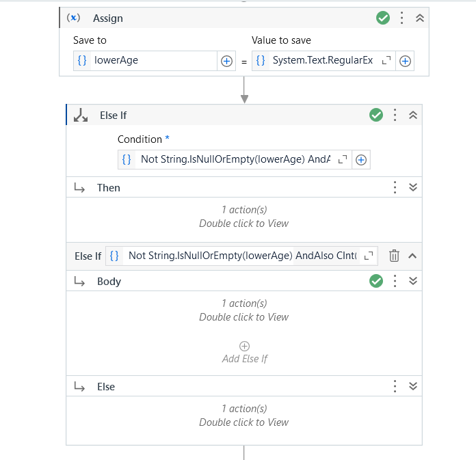Open expression editor for the Condition field

[343, 159]
